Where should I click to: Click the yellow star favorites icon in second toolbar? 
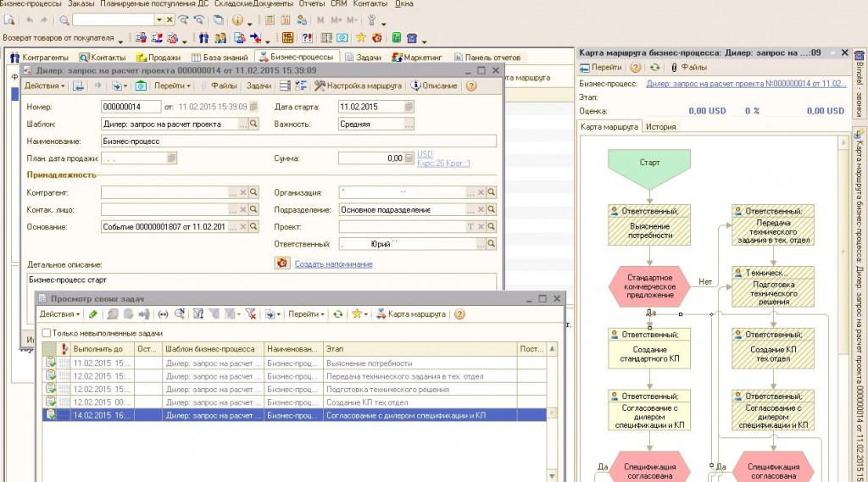pyautogui.click(x=361, y=37)
